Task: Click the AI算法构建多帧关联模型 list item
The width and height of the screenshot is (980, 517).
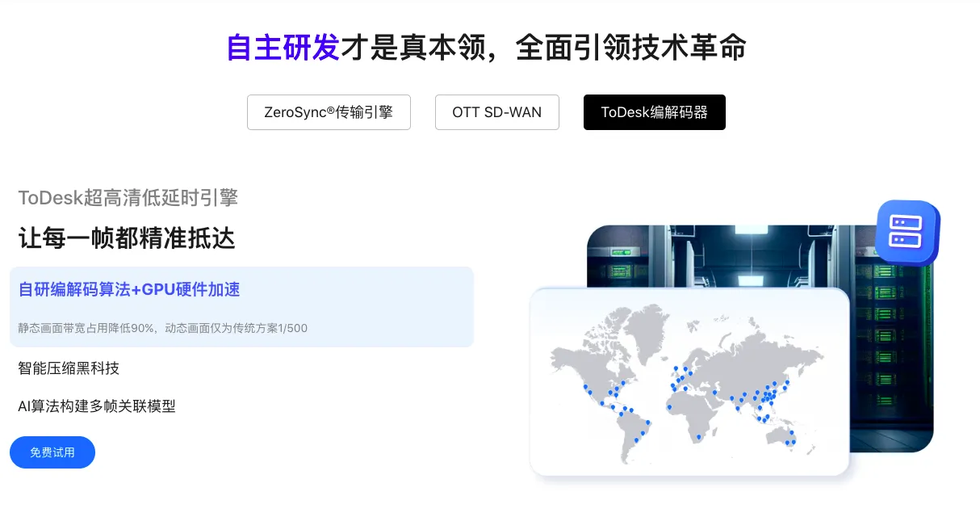Action: 96,406
